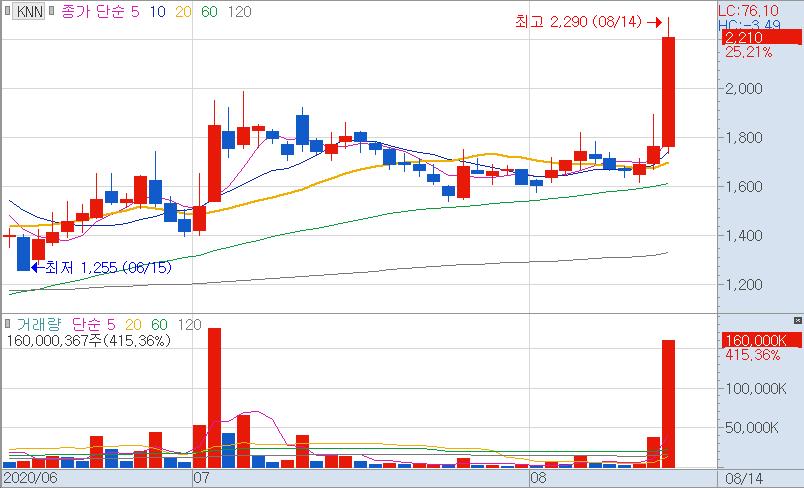This screenshot has height=488, width=804.
Task: Click the red 08/14 volume bar
Action: click(x=668, y=404)
